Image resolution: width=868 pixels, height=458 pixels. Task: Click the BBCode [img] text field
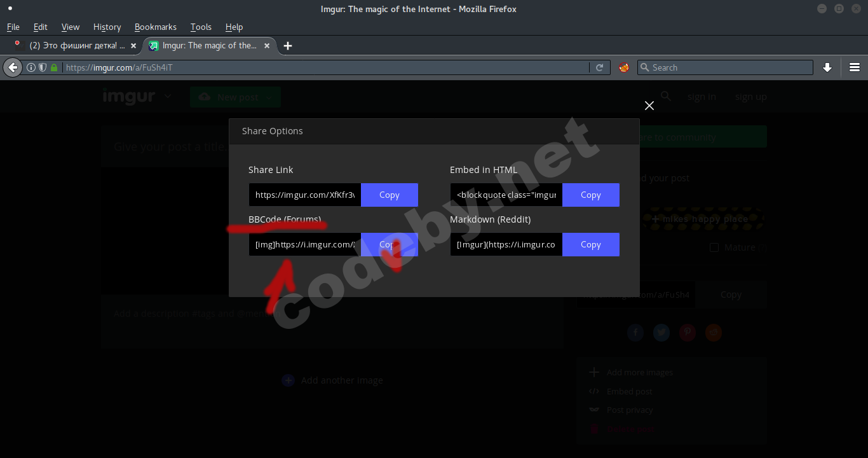click(305, 244)
